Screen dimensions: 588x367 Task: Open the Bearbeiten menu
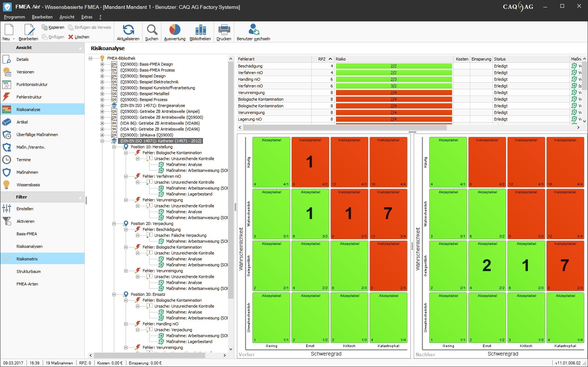click(x=42, y=17)
